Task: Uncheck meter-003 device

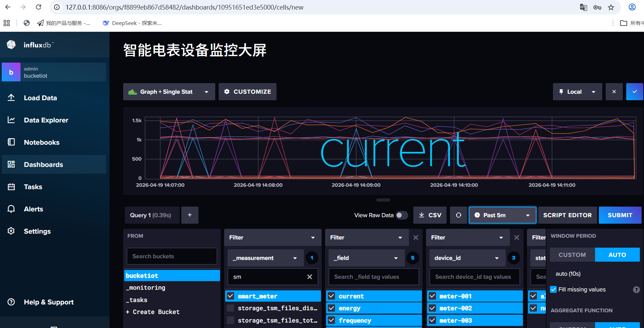Action: [433, 320]
